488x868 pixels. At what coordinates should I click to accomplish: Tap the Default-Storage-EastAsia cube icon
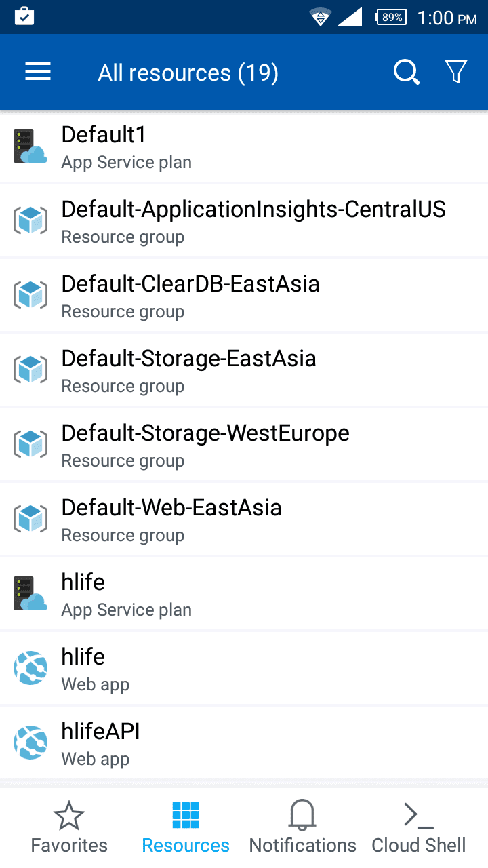click(x=30, y=370)
